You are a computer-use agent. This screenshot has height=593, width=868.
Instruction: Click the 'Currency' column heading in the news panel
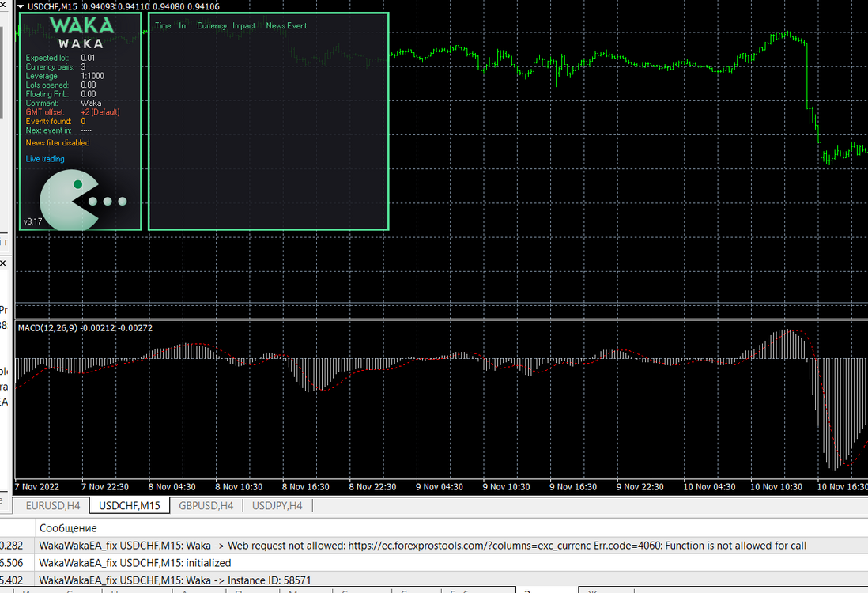(x=211, y=26)
